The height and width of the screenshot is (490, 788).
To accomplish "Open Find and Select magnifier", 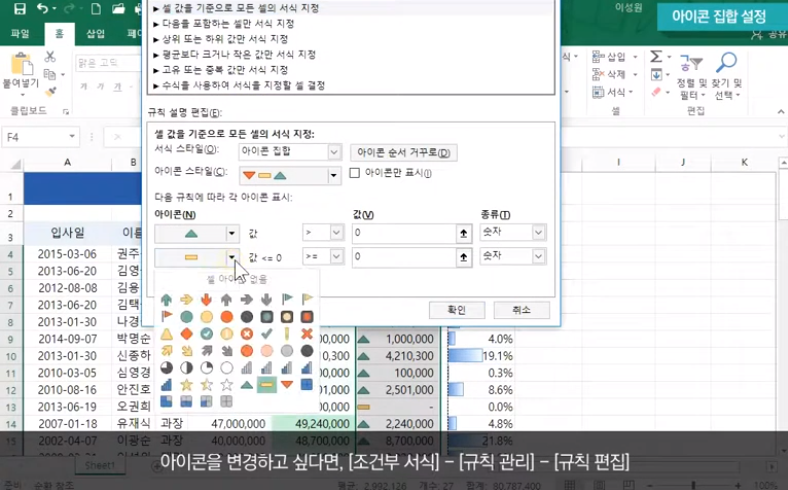I will [x=726, y=76].
